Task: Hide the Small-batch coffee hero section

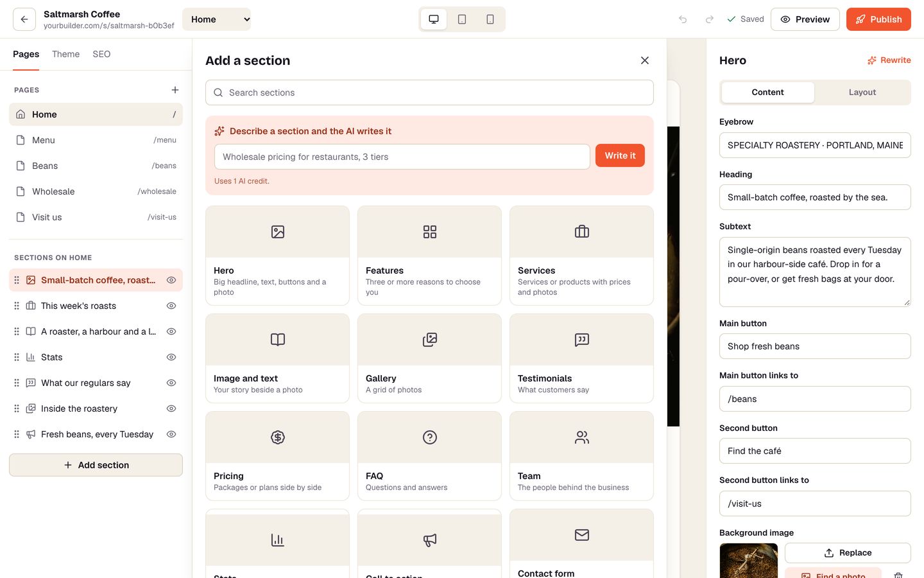Action: click(171, 280)
